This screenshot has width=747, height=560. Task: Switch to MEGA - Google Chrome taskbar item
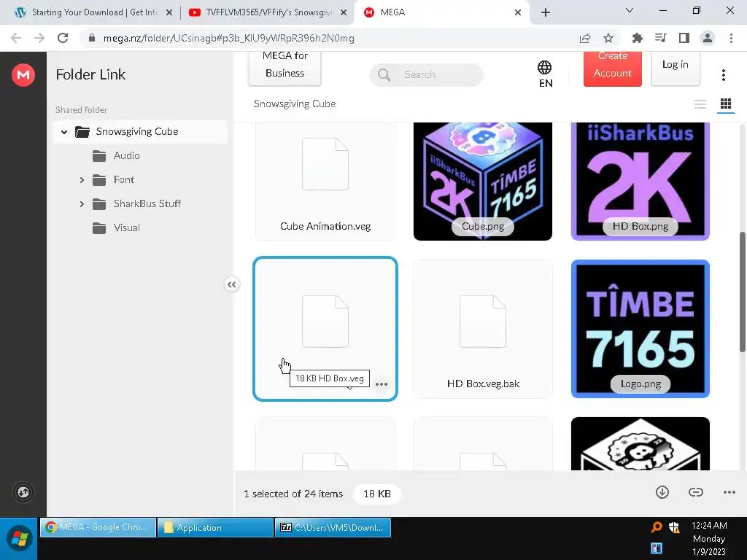click(x=98, y=528)
